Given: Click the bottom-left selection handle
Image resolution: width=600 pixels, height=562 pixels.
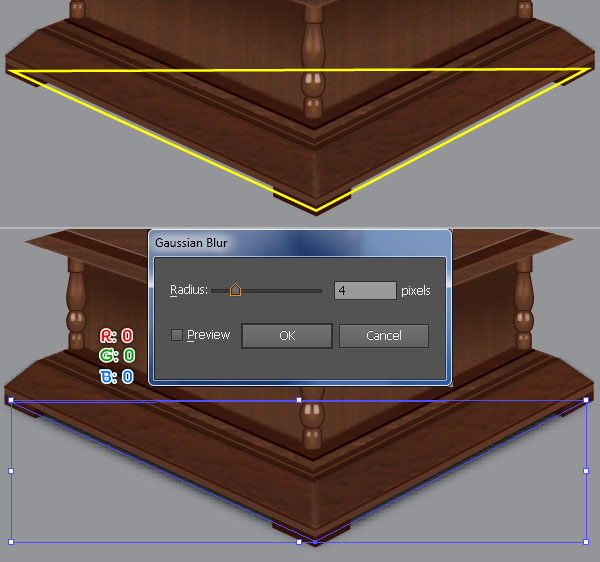Looking at the screenshot, I should (11, 542).
